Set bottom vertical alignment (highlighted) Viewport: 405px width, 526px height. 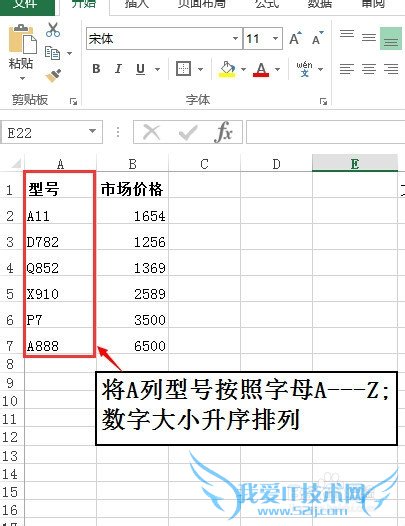pyautogui.click(x=391, y=39)
